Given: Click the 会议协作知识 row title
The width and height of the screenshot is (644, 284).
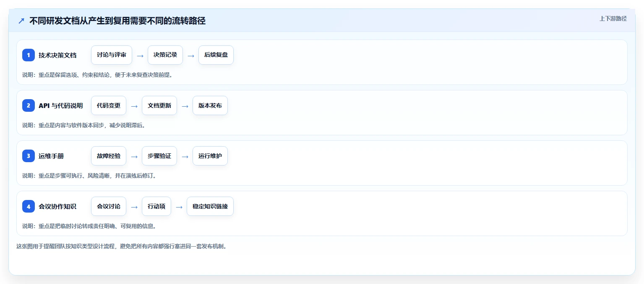Looking at the screenshot, I should click(x=57, y=206).
